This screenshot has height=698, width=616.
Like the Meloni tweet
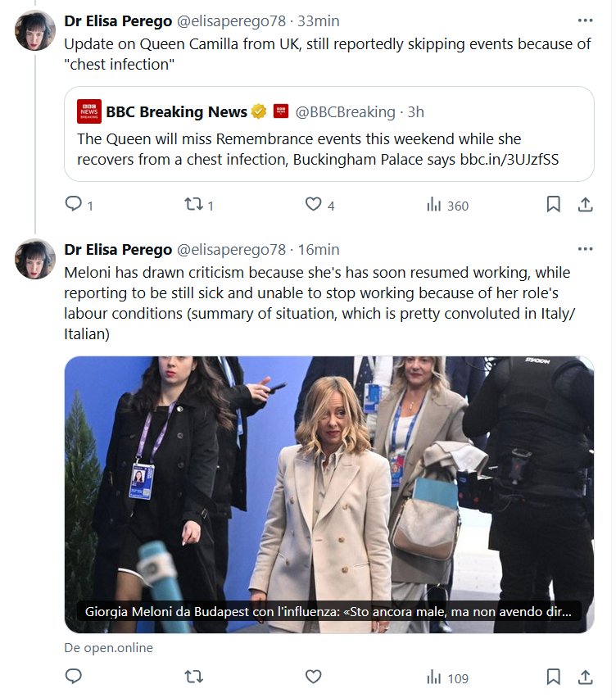click(x=313, y=677)
